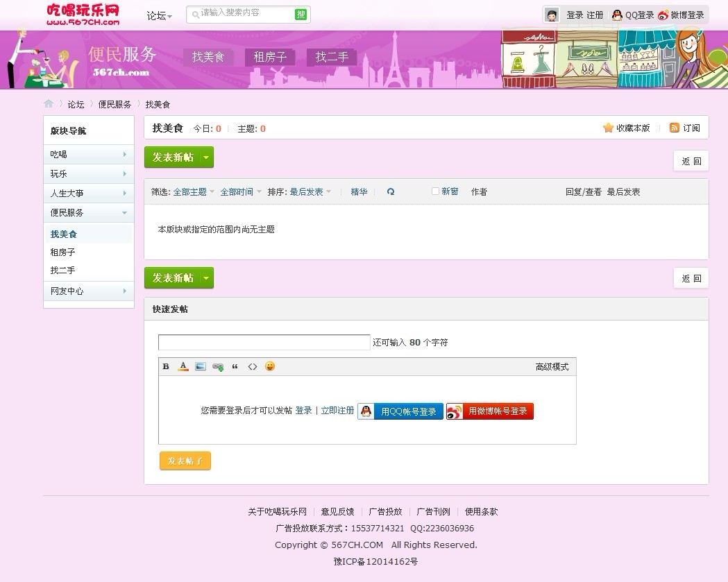
Task: Open the lower 发表新帖 dropdown arrow
Action: pyautogui.click(x=206, y=278)
